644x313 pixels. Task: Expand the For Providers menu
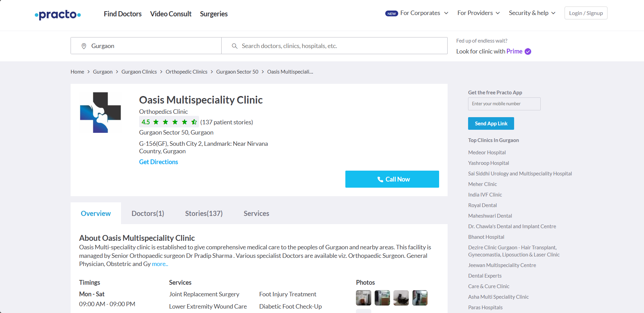(478, 13)
